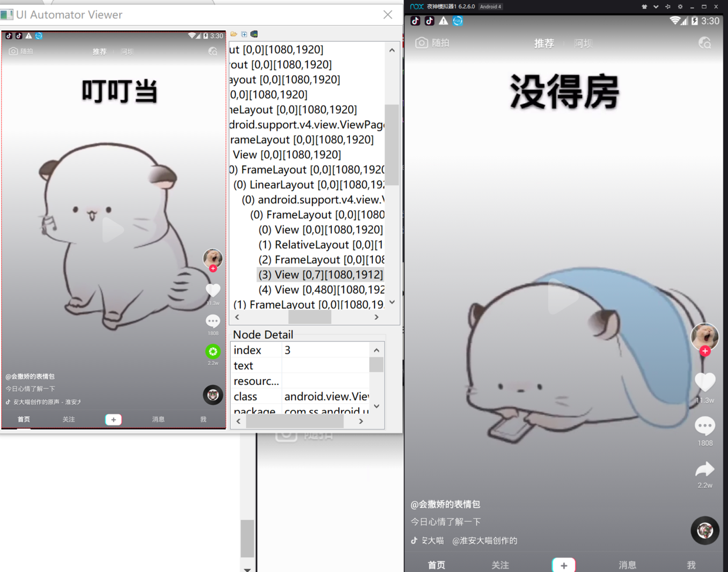Select the (0) LinearLayout tree node
The image size is (728, 572).
(x=309, y=184)
